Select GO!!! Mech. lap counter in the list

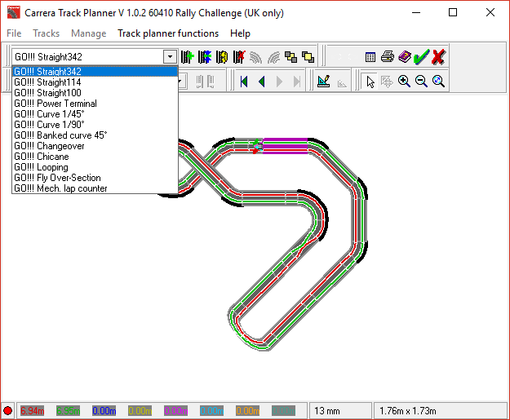click(x=95, y=188)
